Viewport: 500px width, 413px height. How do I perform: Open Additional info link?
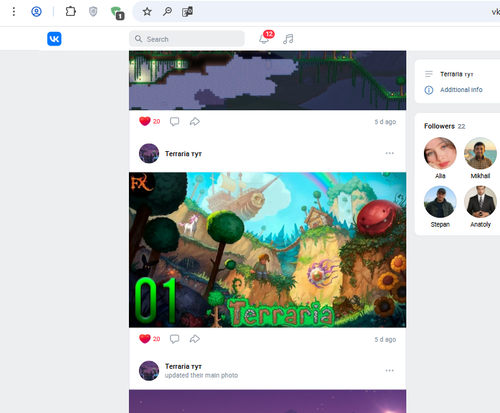(x=461, y=90)
